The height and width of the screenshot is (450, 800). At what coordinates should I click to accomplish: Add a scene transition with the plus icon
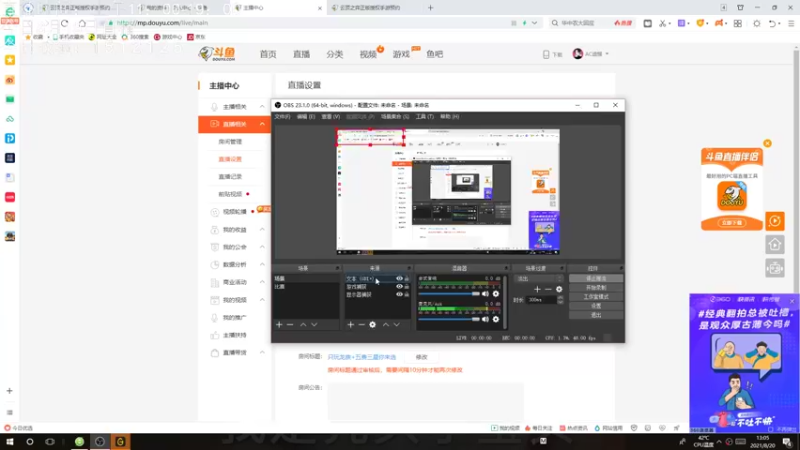point(537,289)
